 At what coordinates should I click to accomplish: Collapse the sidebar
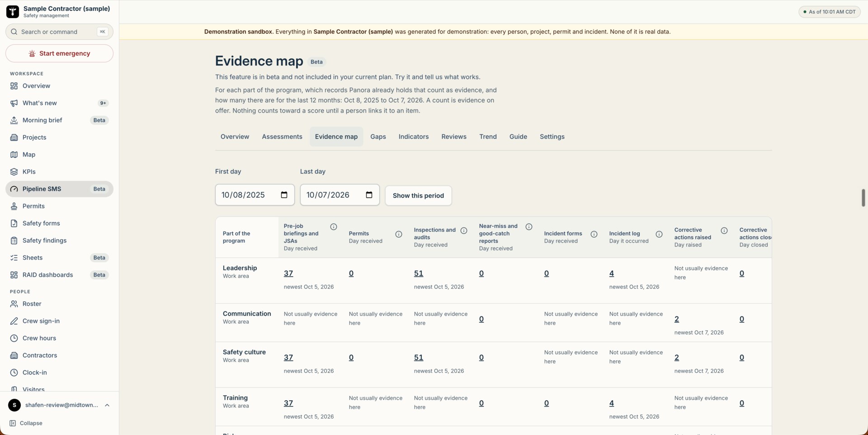point(26,423)
